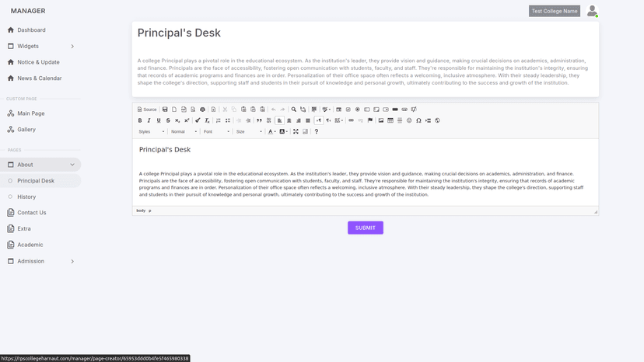Open the Replace tool icon
The height and width of the screenshot is (362, 644).
303,110
